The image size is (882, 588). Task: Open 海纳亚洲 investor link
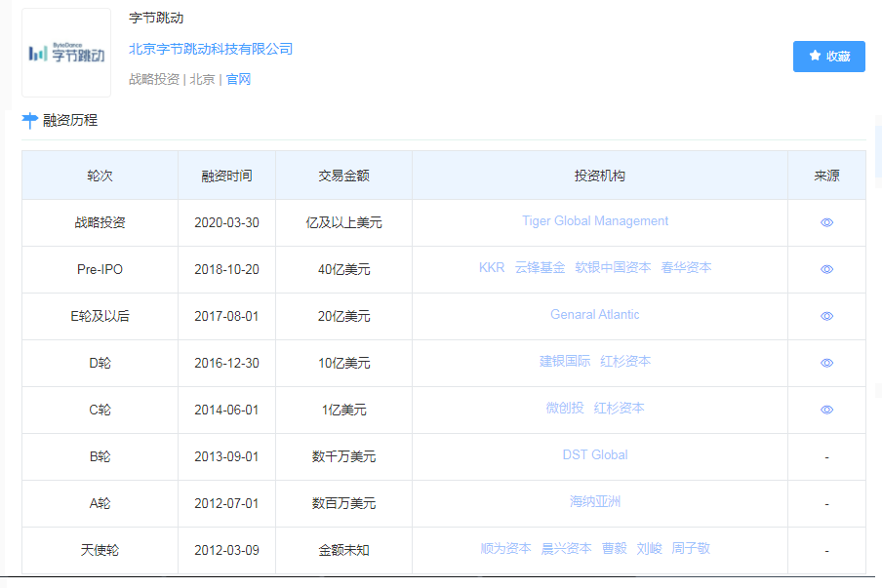(595, 501)
